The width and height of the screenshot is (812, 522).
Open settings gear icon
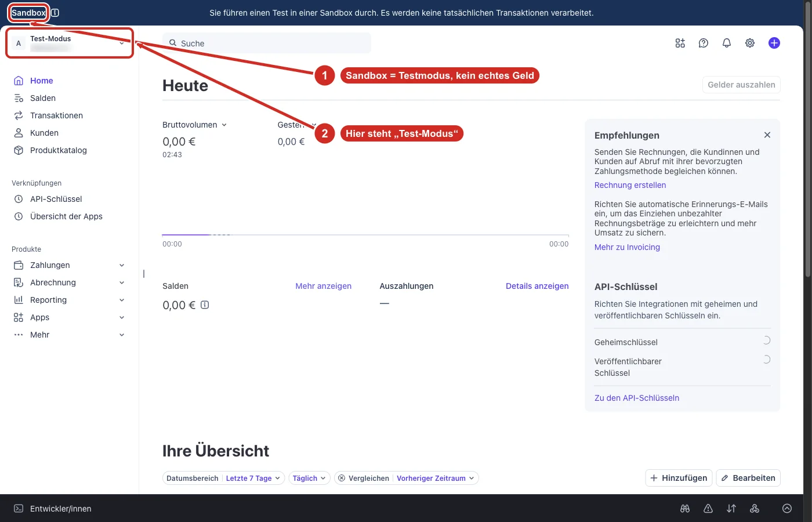tap(750, 43)
